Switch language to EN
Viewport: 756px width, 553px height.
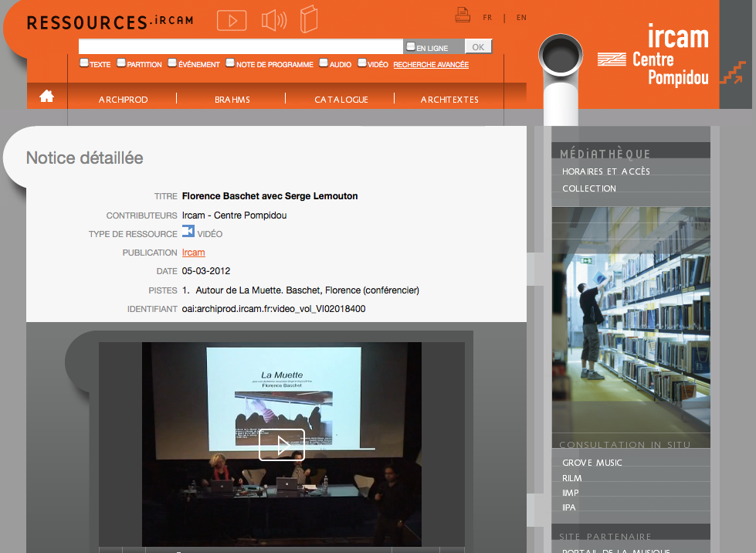(x=521, y=17)
